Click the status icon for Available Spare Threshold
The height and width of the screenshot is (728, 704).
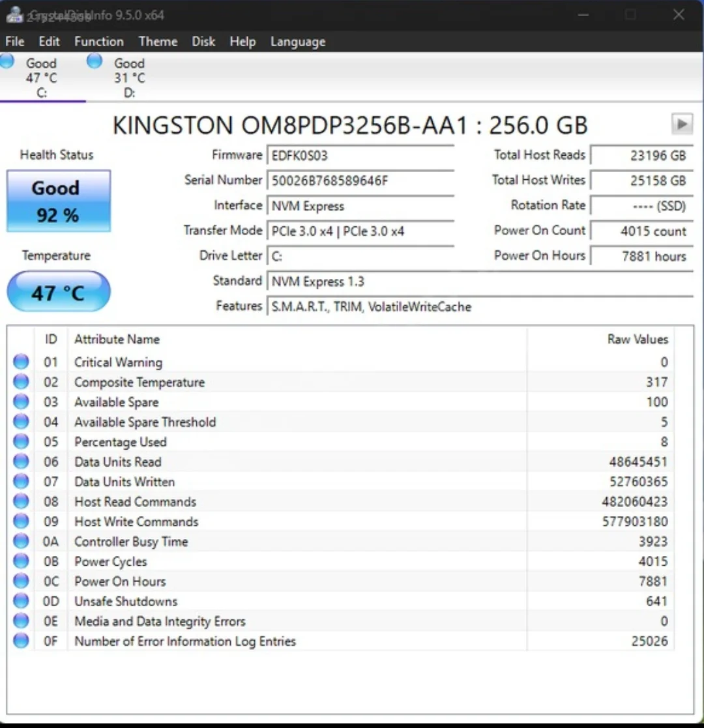click(21, 422)
